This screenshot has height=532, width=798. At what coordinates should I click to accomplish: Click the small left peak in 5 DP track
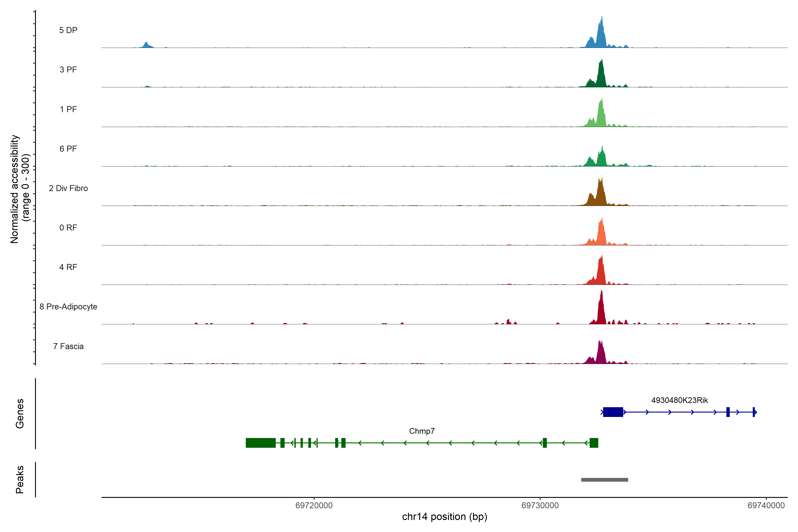(146, 45)
